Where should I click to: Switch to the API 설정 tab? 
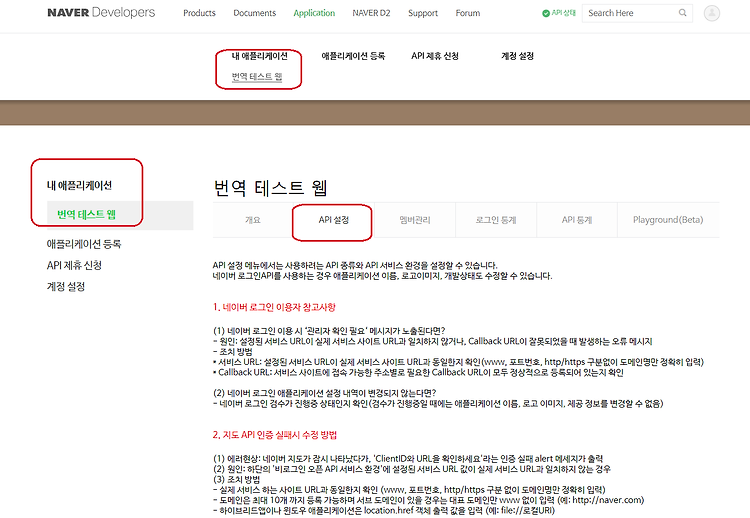point(333,220)
